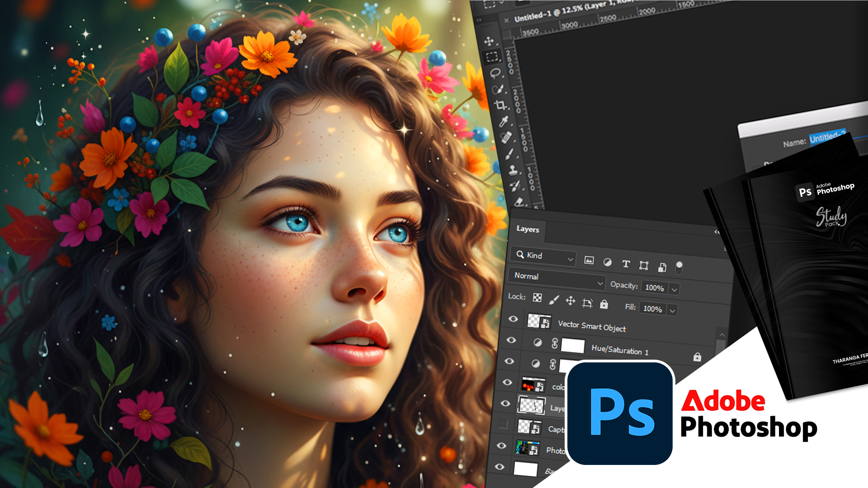Image resolution: width=868 pixels, height=488 pixels.
Task: Hide the Hue/Saturation 1 layer
Action: [511, 340]
